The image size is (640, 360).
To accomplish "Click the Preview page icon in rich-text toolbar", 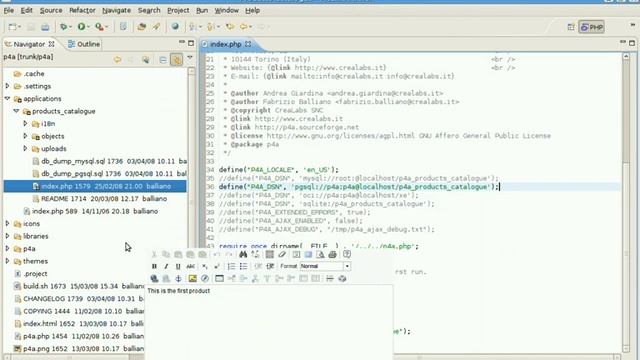I will [320, 254].
